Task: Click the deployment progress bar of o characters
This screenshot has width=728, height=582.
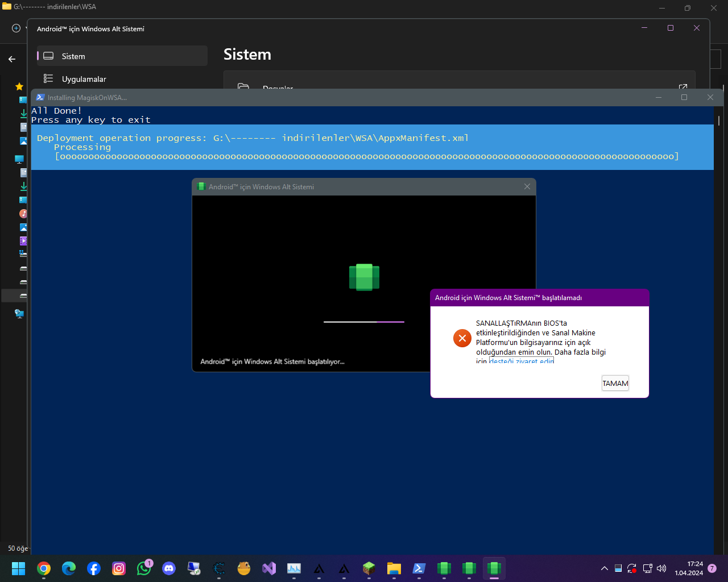Action: pos(367,156)
